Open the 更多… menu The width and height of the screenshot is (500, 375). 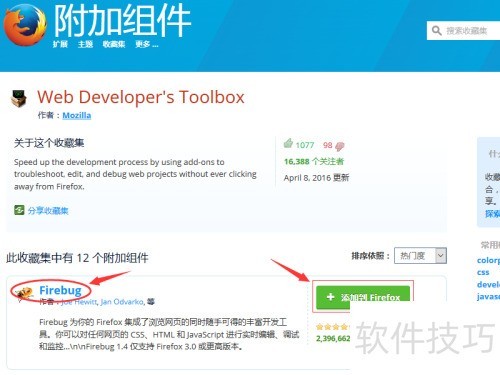coord(147,44)
